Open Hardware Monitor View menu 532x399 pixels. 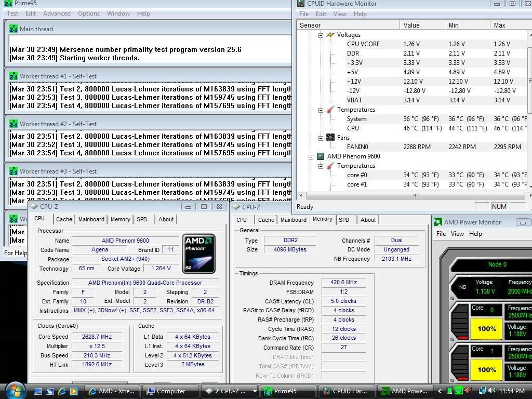pos(340,14)
